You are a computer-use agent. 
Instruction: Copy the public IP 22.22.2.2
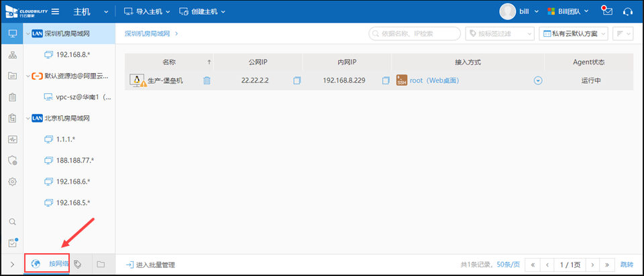coord(297,80)
